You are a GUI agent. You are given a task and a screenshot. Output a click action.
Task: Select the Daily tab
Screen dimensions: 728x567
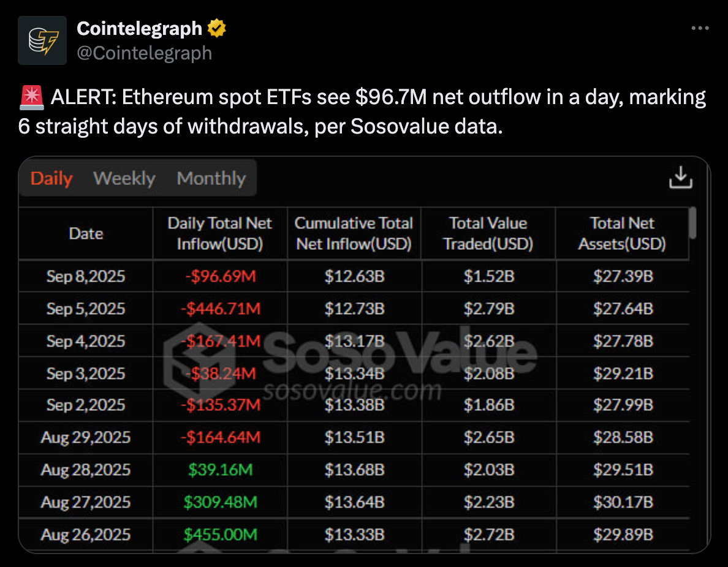[51, 178]
